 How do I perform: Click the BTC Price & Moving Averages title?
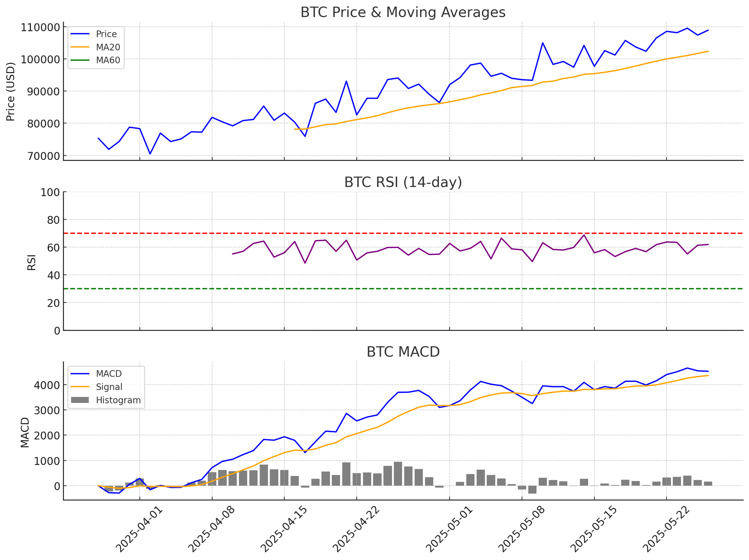click(x=403, y=12)
